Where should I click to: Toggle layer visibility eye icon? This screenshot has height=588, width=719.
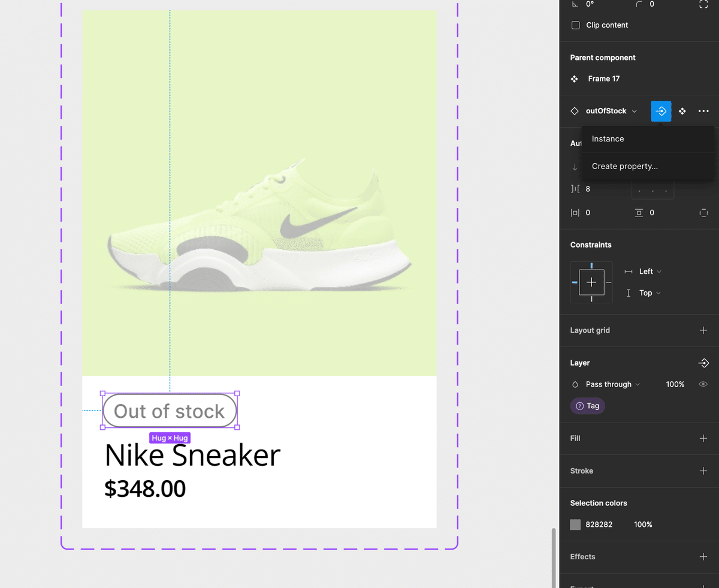pyautogui.click(x=703, y=384)
